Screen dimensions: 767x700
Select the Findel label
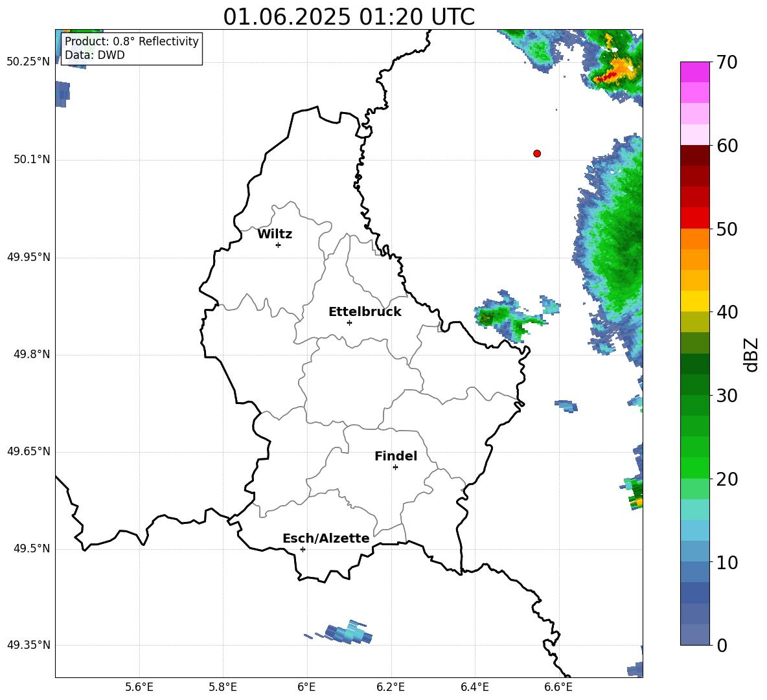(396, 456)
